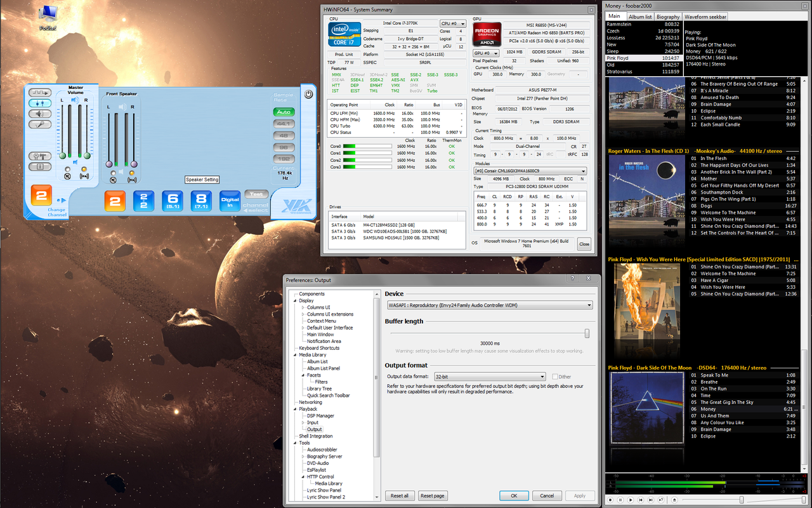Toggle Master Volume channel link button
The height and width of the screenshot is (508, 812).
(x=84, y=175)
